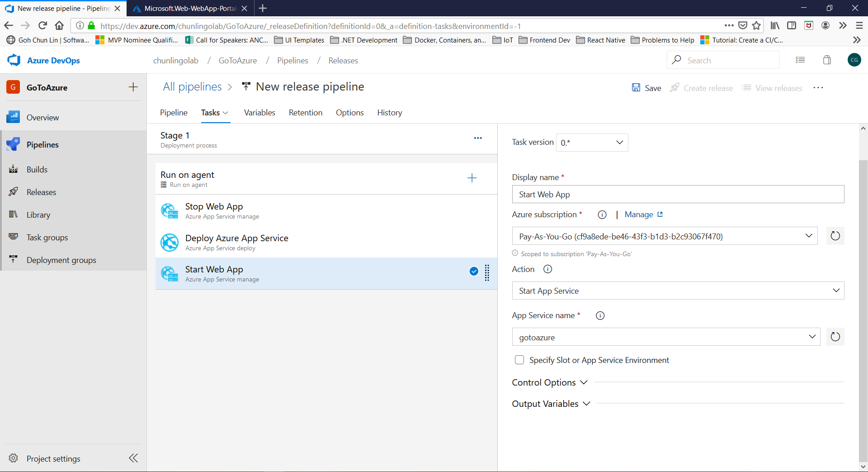The height and width of the screenshot is (472, 868).
Task: Switch to Microsoft.Web-WebApp-Portal browser tab
Action: pyautogui.click(x=190, y=8)
